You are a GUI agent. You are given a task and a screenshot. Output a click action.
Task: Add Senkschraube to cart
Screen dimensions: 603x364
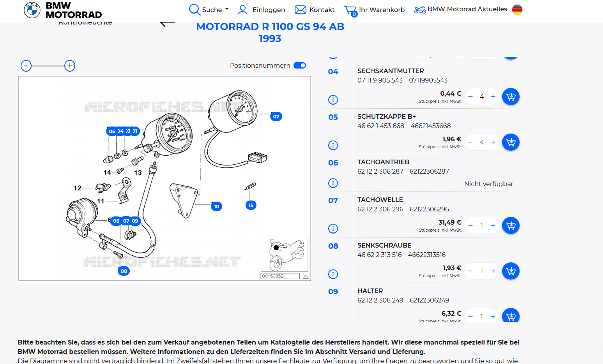511,271
